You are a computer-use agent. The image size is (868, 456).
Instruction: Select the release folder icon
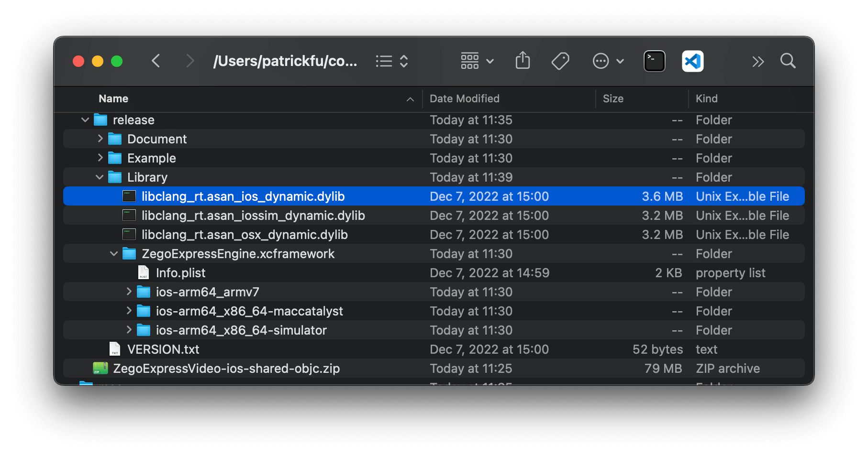tap(100, 119)
